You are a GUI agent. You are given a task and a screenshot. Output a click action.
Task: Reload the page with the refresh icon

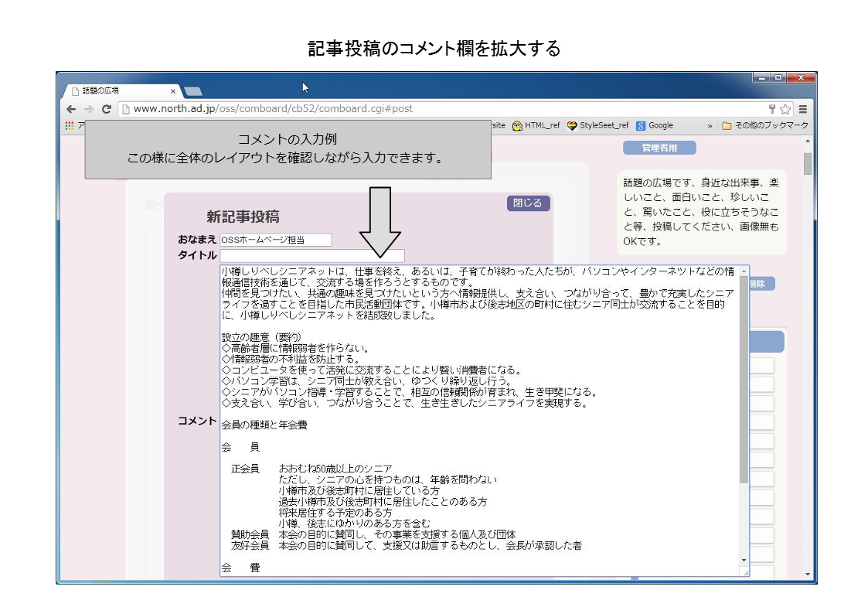106,109
